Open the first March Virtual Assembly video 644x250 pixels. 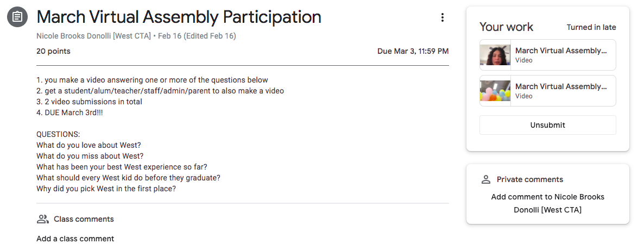[561, 51]
